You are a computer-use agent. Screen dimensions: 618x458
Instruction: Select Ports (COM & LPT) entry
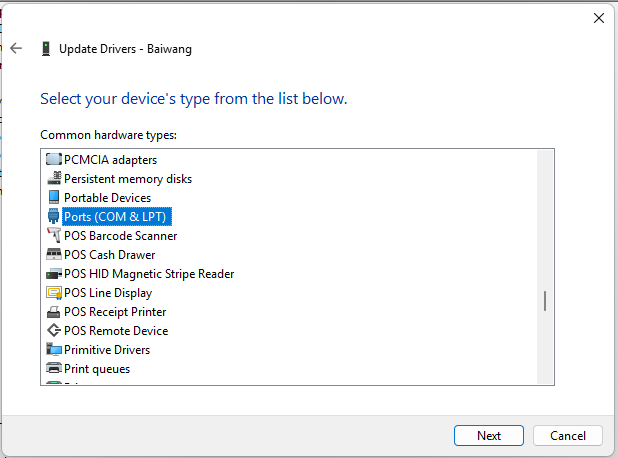(x=117, y=216)
